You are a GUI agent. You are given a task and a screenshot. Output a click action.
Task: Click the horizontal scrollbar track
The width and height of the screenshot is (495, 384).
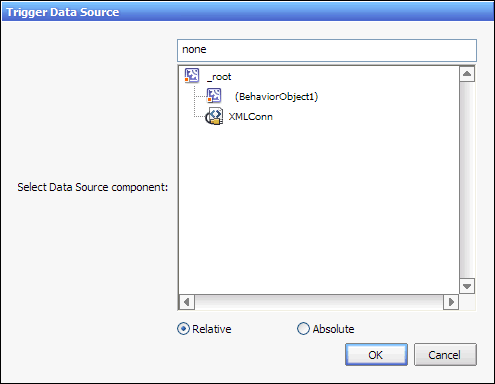(x=319, y=302)
